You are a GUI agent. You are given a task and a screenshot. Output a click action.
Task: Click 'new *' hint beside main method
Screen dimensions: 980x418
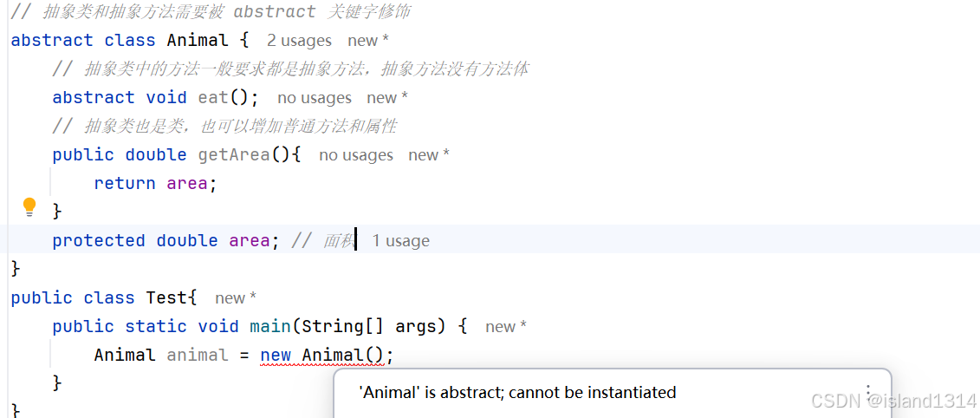click(x=506, y=327)
